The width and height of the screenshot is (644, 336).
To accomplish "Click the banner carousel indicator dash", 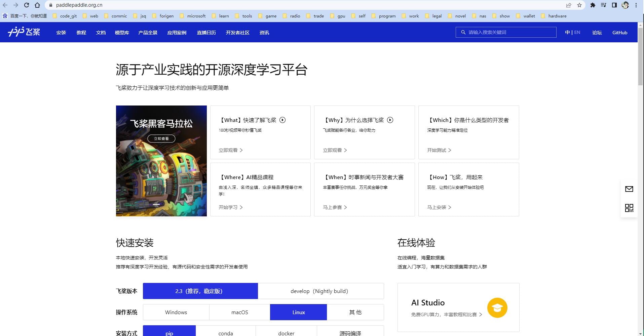I will [x=156, y=204].
